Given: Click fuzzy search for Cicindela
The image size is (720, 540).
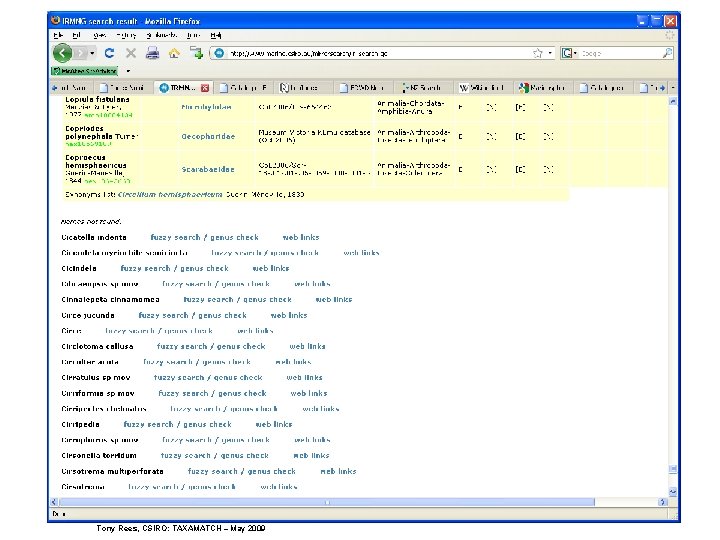Looking at the screenshot, I should pos(145,268).
